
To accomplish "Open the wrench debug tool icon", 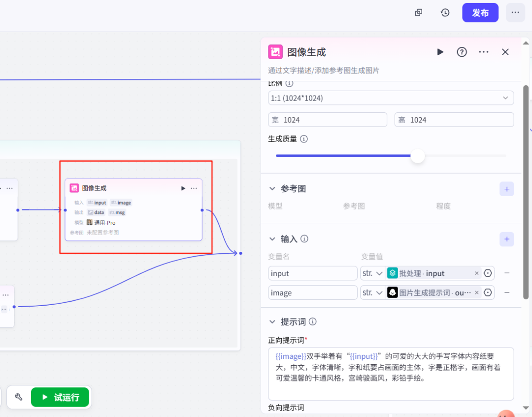I will click(x=19, y=397).
